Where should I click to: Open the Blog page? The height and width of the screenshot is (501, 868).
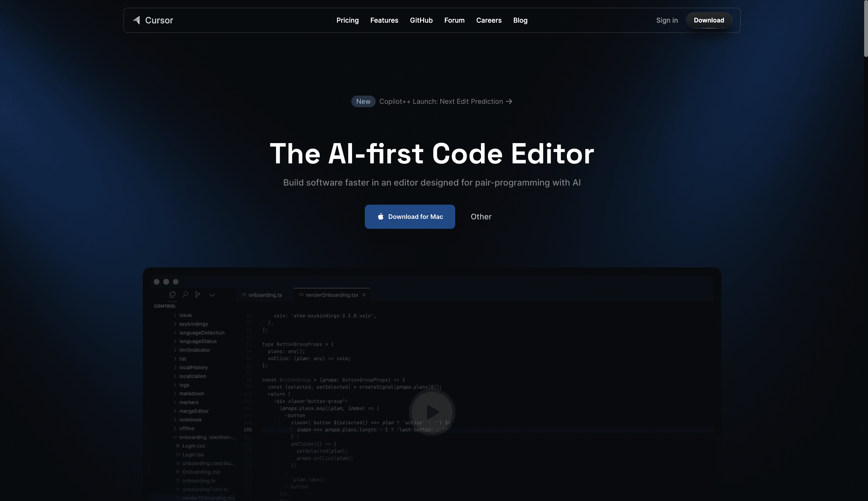520,20
